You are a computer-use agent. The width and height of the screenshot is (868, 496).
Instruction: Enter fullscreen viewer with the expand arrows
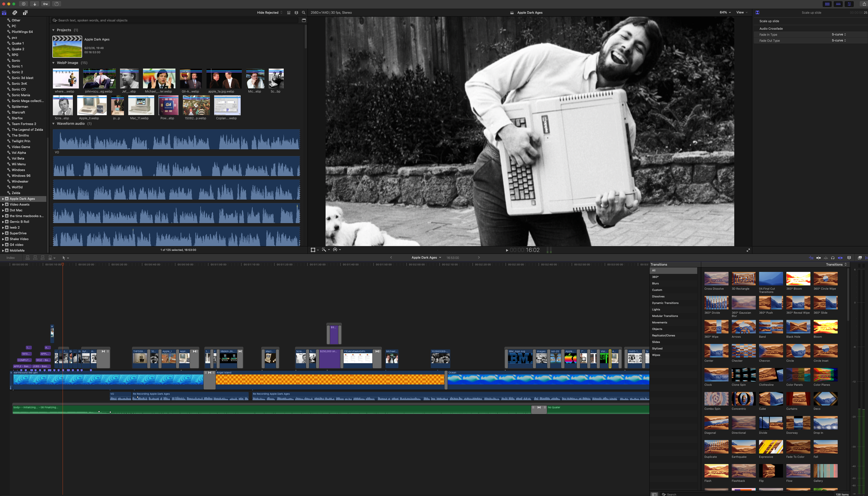[x=748, y=250]
